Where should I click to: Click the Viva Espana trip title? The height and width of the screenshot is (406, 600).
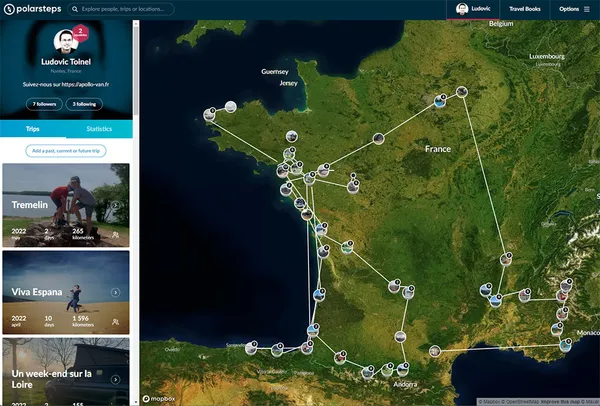tap(37, 292)
